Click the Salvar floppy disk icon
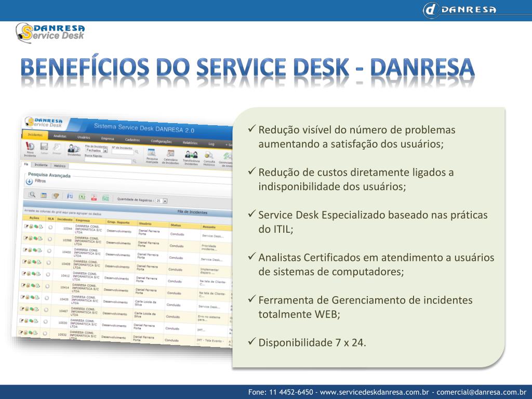 click(44, 147)
